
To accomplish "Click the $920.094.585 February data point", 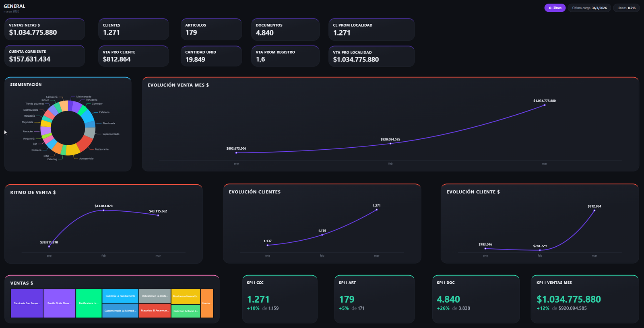I will pos(390,144).
